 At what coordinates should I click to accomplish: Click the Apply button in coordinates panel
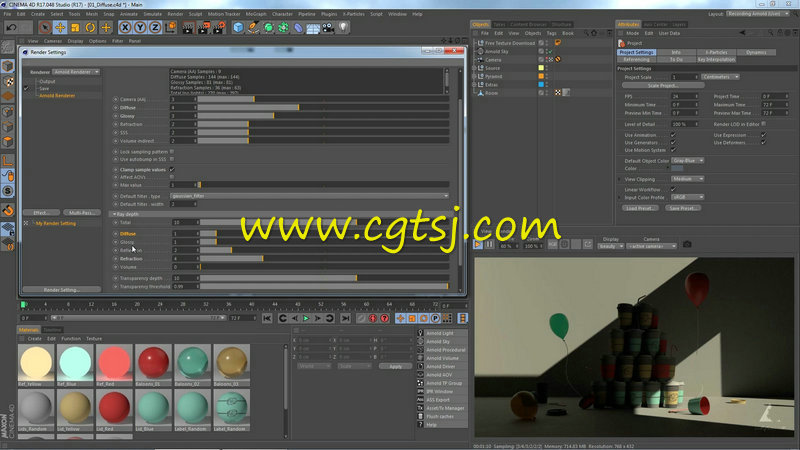[395, 366]
